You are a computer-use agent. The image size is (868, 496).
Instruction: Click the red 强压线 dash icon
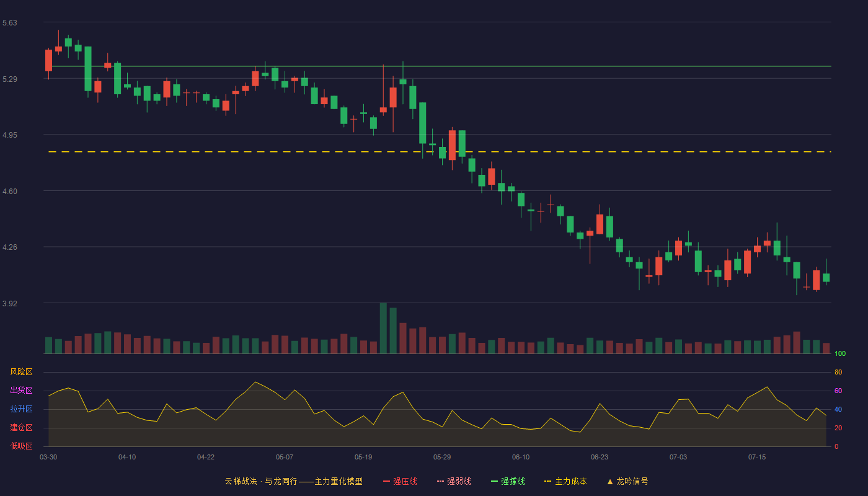pyautogui.click(x=386, y=481)
